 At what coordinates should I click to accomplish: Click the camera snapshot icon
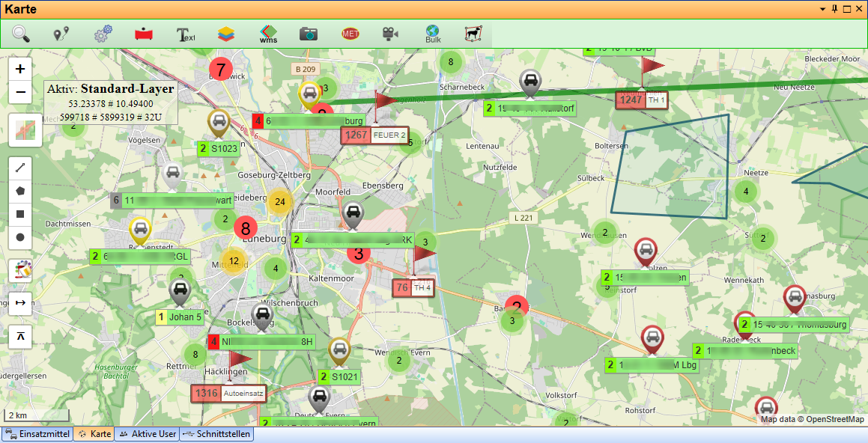click(309, 34)
